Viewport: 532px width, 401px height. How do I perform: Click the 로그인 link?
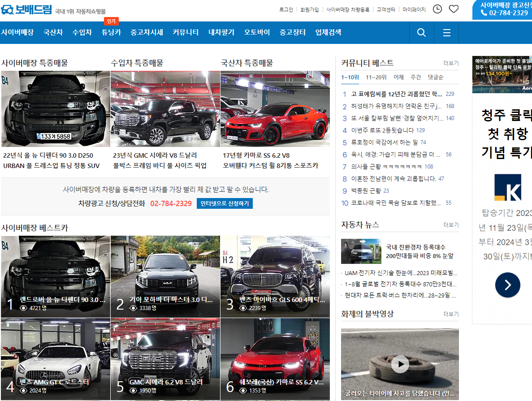coord(286,9)
